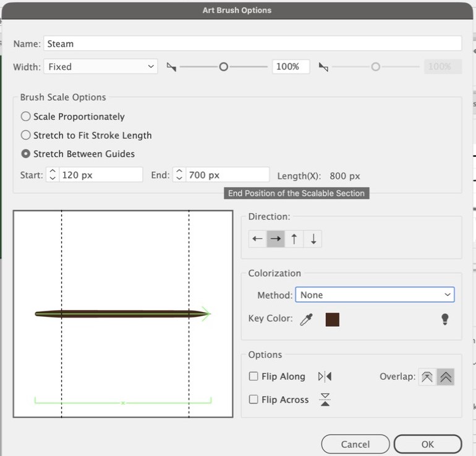Click the Colorization section heading

pyautogui.click(x=274, y=273)
